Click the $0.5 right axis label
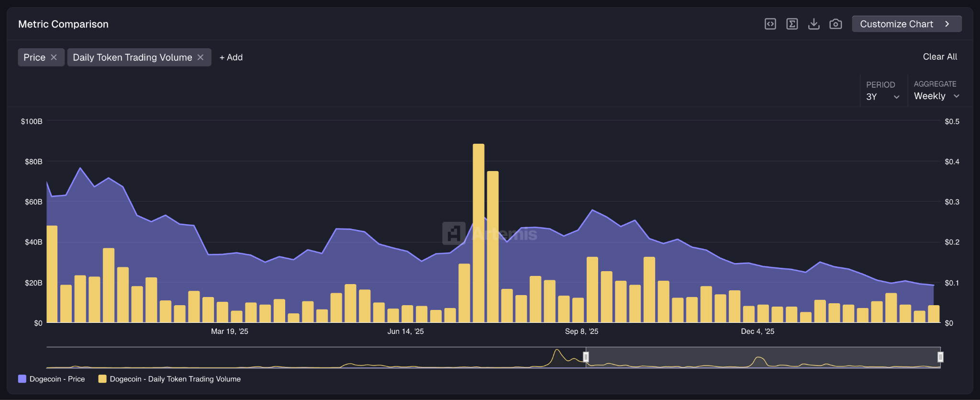This screenshot has width=980, height=400. [x=952, y=122]
